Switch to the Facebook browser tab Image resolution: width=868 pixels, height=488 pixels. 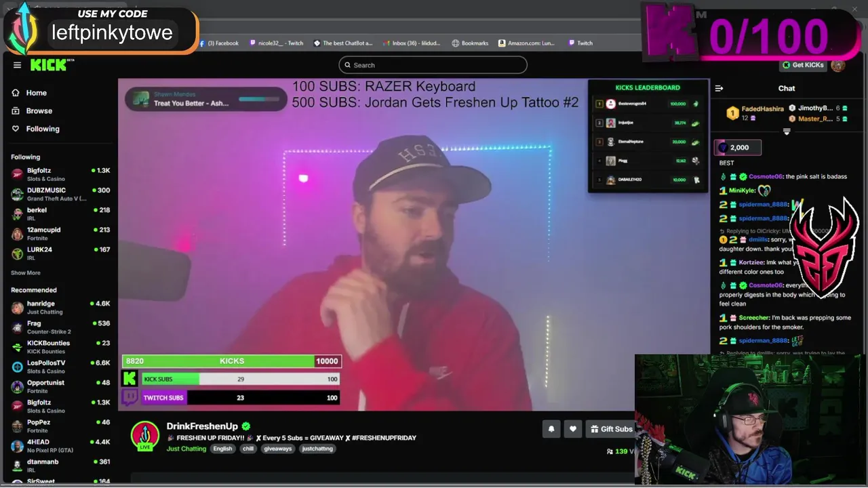219,43
